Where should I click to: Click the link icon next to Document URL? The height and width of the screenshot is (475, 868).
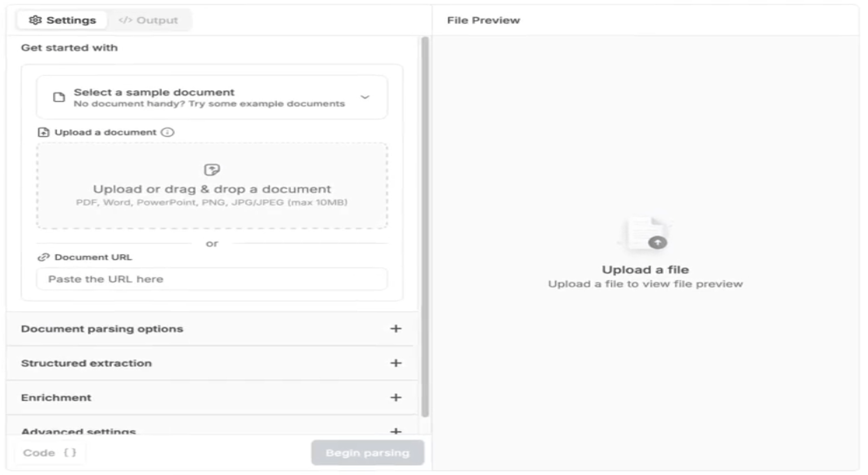coord(43,257)
